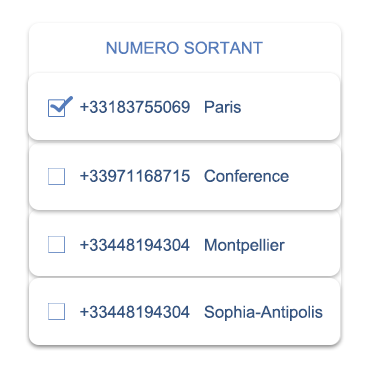370x370 pixels.
Task: Click the phone number +33183755069
Action: 135,107
